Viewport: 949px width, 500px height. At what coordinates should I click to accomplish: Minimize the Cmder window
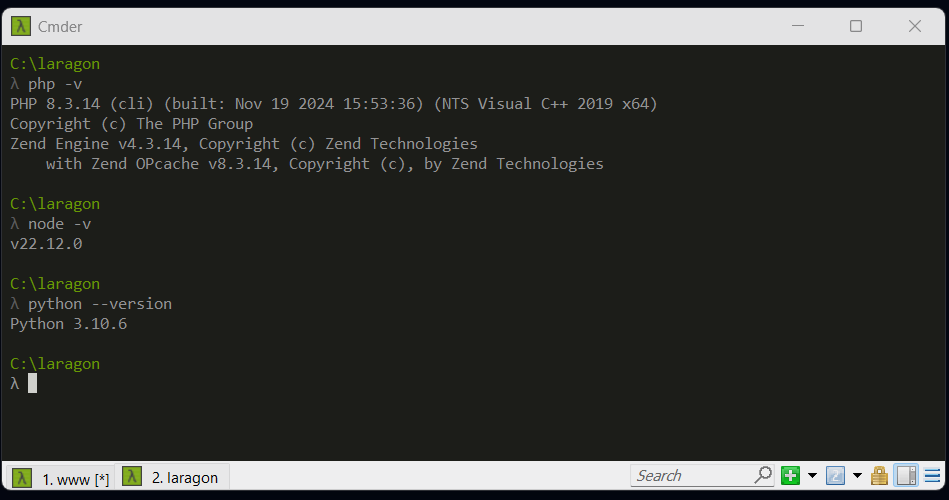click(798, 26)
